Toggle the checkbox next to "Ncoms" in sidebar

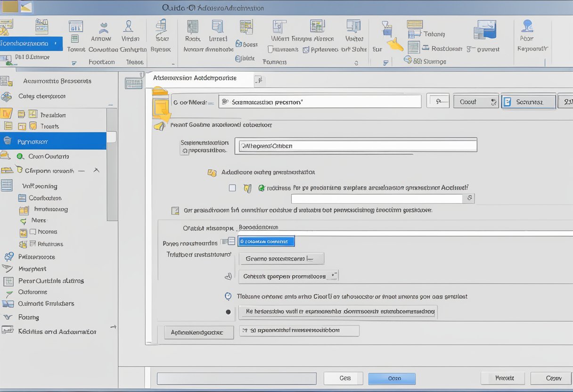[33, 232]
